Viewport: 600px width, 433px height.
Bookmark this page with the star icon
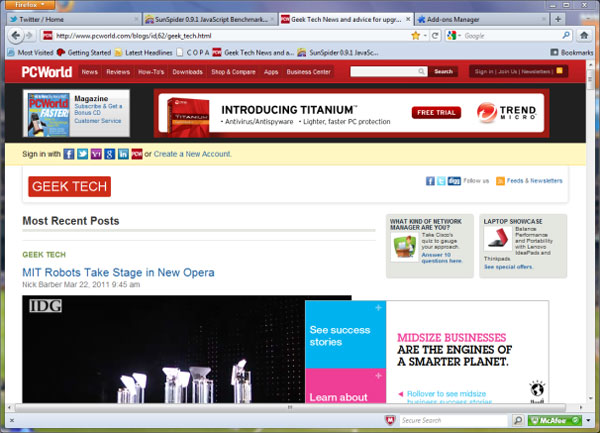[x=416, y=36]
